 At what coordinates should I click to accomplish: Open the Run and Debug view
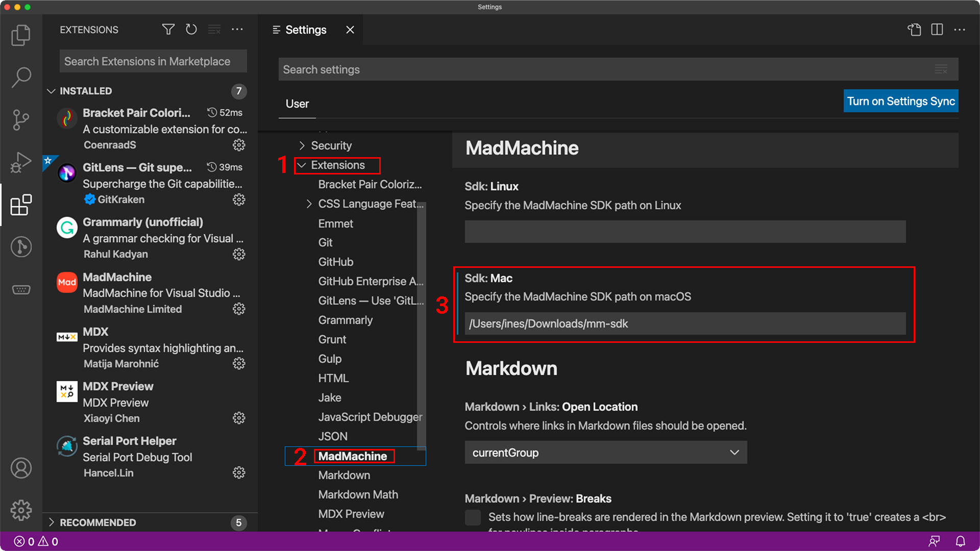[x=21, y=162]
